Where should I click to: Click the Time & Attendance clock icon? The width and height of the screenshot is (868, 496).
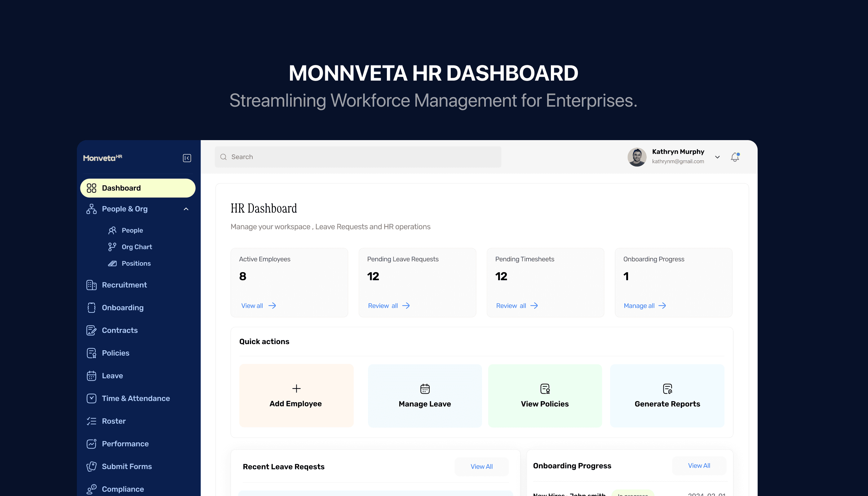91,398
